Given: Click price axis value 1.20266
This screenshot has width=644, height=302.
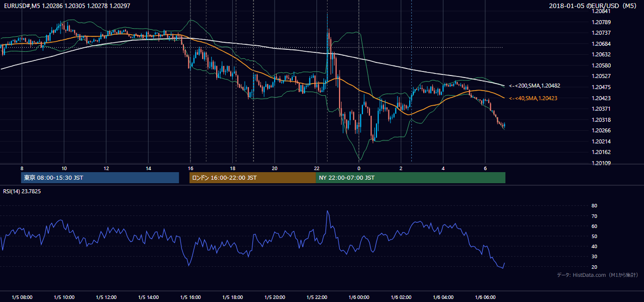Looking at the screenshot, I should point(601,130).
